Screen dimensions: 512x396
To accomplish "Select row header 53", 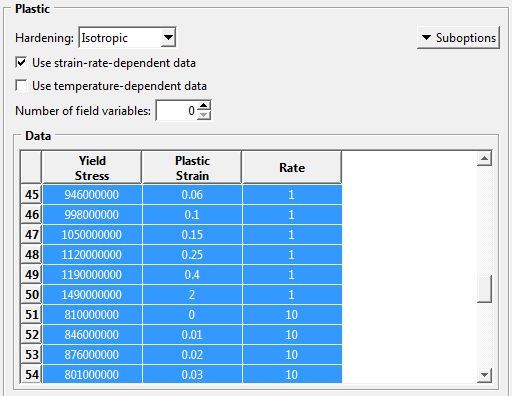I will pos(31,354).
